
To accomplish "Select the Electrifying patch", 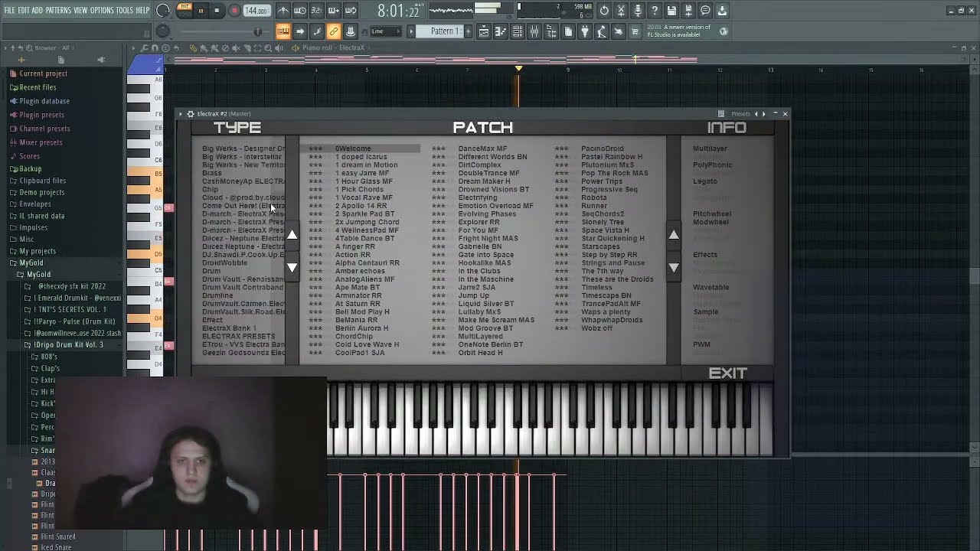I will (x=478, y=197).
